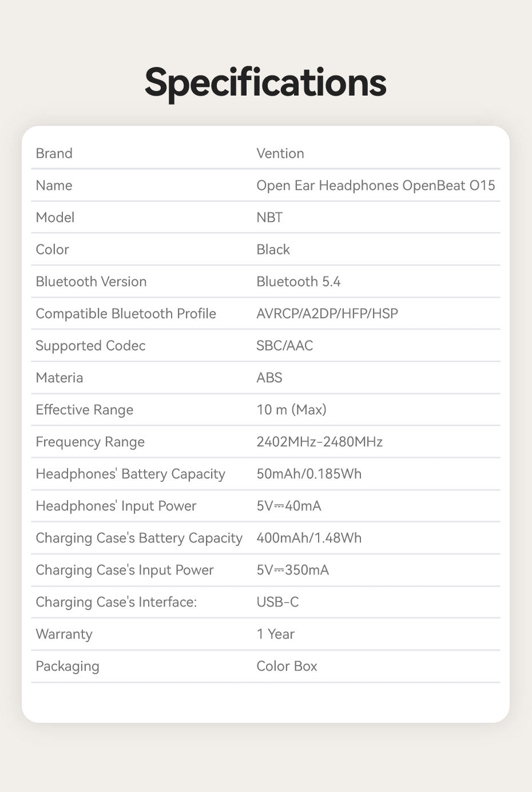Select AVRCP/A2DP/HFP/HSP profile text
The image size is (532, 792).
[327, 314]
